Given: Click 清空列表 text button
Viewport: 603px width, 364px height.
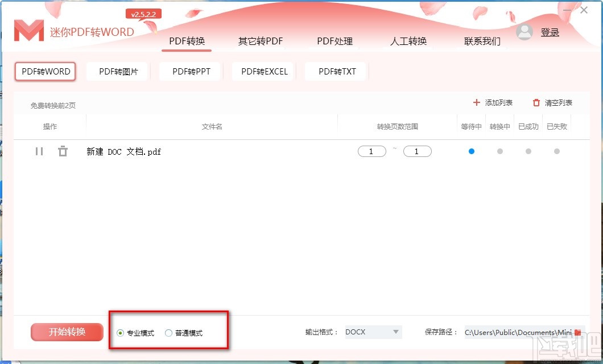Looking at the screenshot, I should (x=559, y=102).
